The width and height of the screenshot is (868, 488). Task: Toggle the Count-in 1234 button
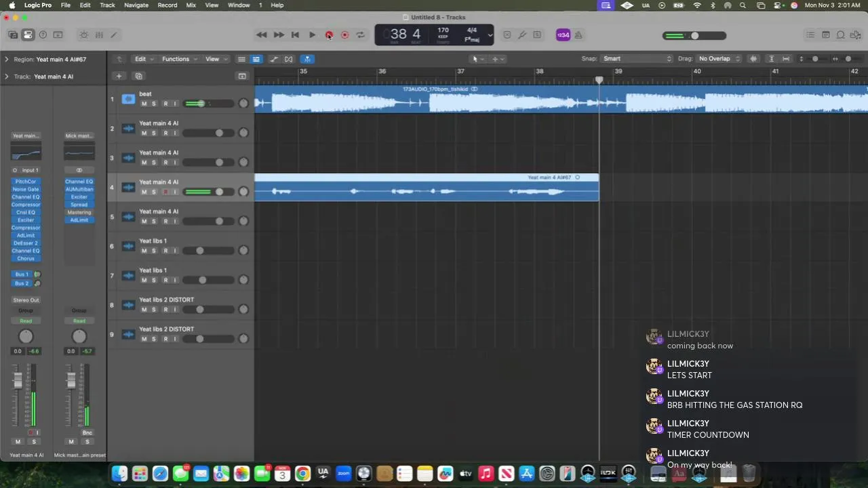[563, 35]
